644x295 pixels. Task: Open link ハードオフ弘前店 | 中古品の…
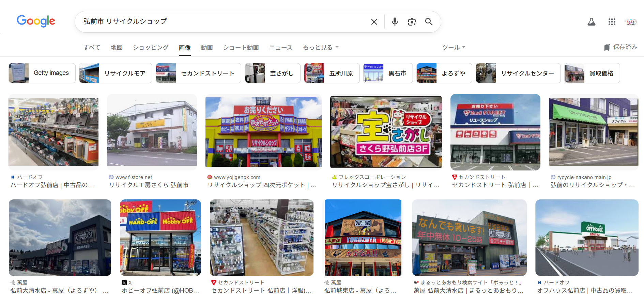(x=52, y=185)
